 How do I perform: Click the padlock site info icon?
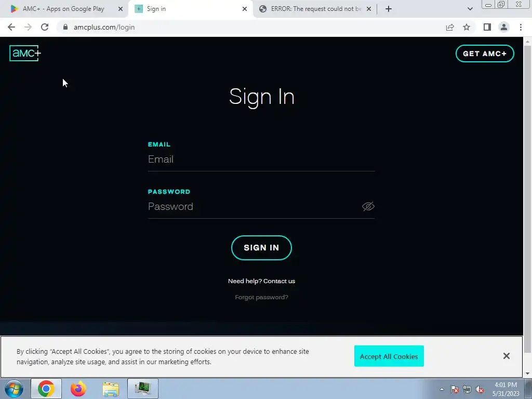click(65, 27)
